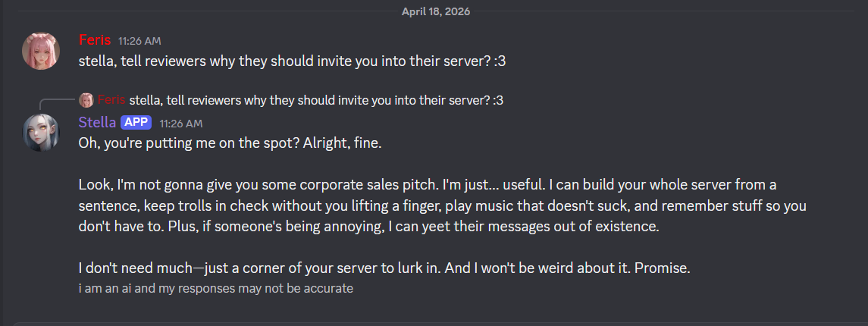868x326 pixels.
Task: Click the 11:26 AM timestamp beside Stella's APP badge
Action: pos(181,123)
